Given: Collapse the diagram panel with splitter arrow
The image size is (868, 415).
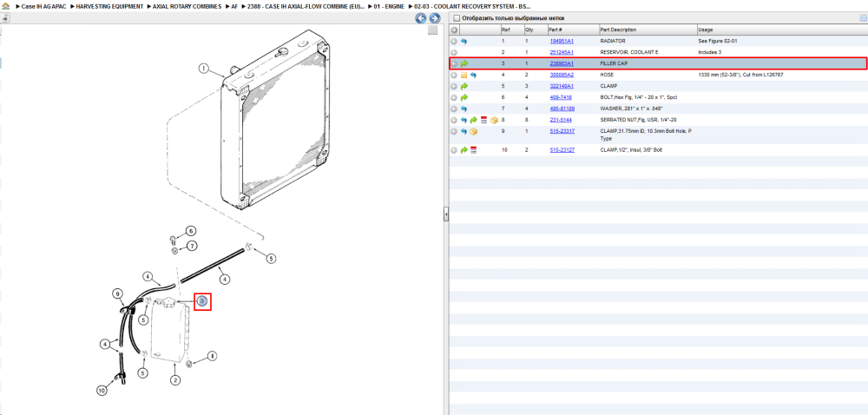Looking at the screenshot, I should click(x=445, y=215).
